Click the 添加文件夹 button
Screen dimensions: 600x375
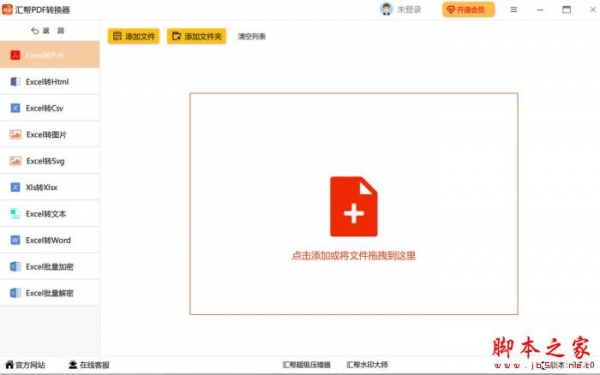tap(196, 36)
